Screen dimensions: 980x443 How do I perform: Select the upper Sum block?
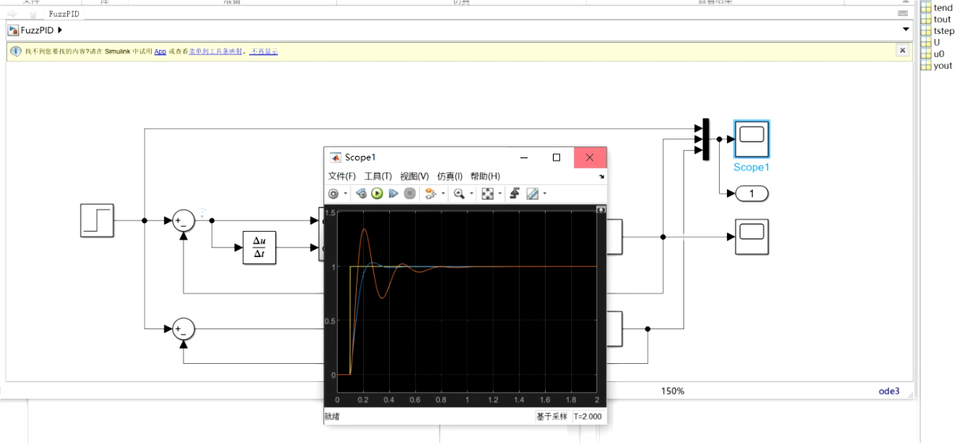point(184,221)
